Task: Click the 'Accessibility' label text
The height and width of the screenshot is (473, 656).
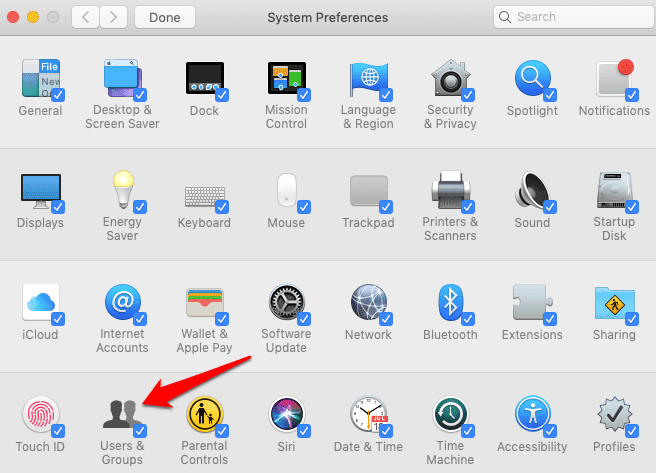Action: click(532, 447)
